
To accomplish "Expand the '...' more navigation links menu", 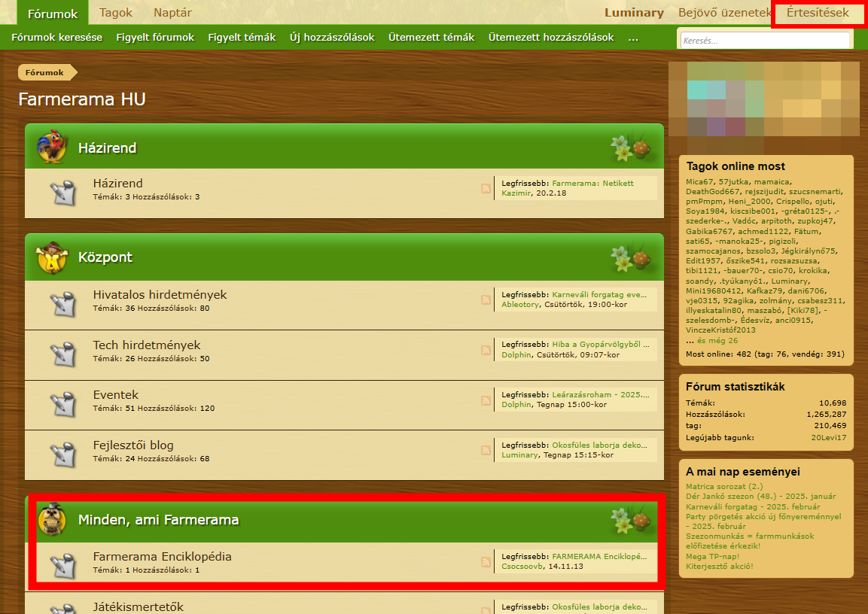I will point(633,38).
